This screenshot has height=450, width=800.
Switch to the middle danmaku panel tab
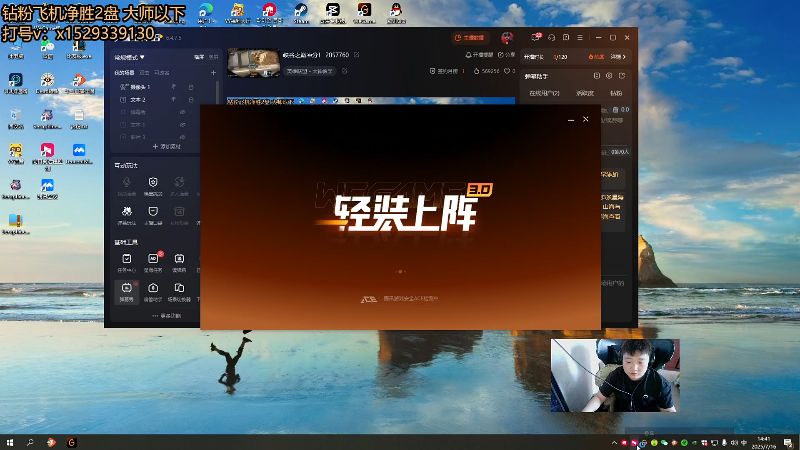(x=585, y=93)
